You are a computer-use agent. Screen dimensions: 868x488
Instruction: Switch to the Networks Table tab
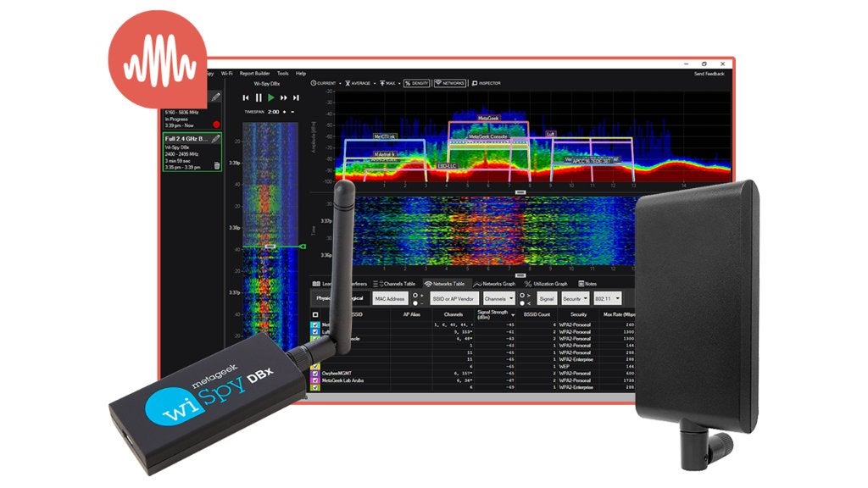tap(444, 284)
